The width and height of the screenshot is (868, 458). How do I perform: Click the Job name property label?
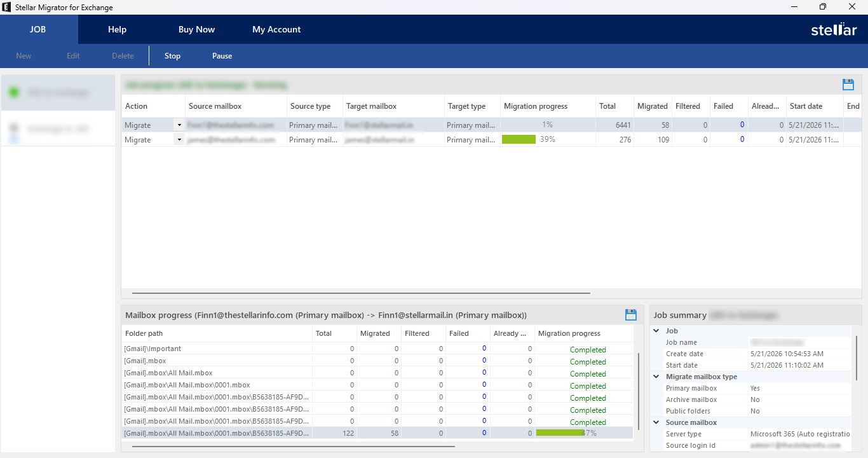[x=681, y=342]
